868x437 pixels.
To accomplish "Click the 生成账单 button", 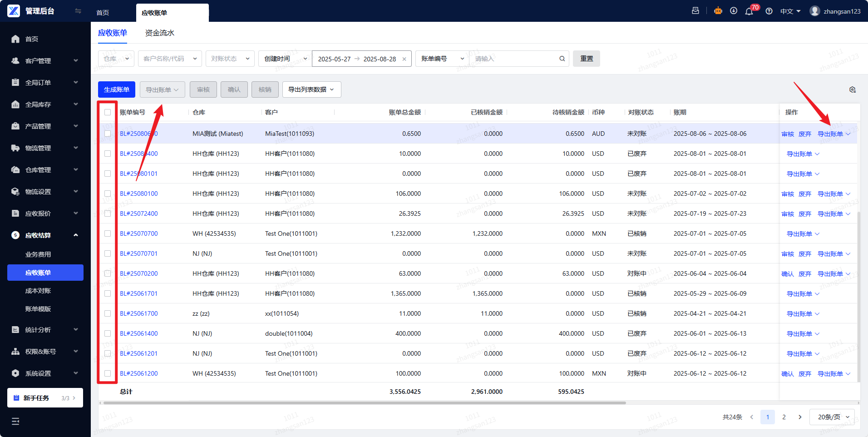I will pyautogui.click(x=117, y=89).
